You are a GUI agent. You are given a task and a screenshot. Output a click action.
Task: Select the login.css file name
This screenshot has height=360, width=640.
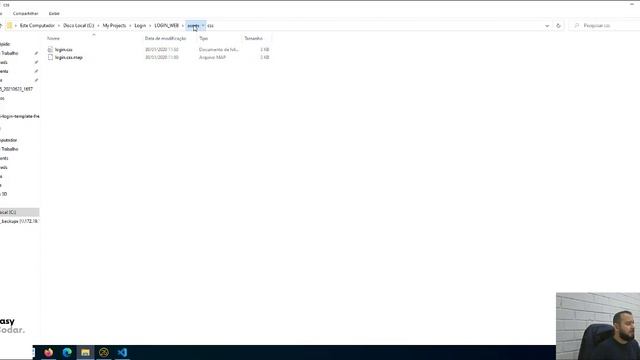[64, 50]
